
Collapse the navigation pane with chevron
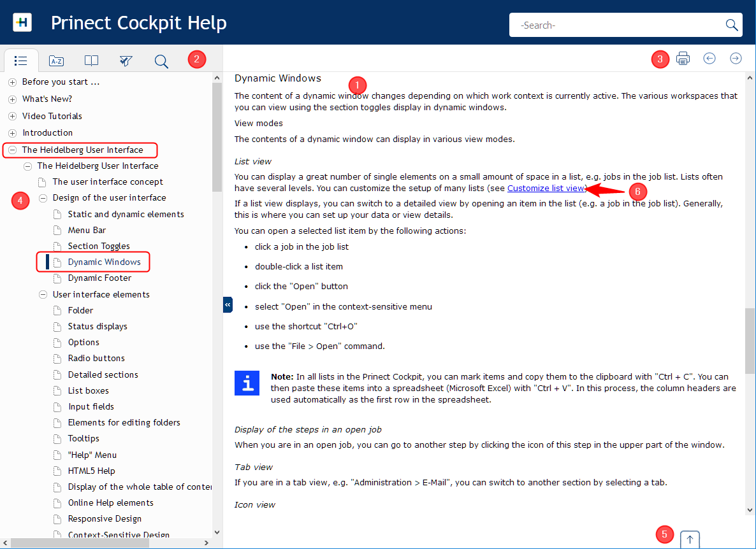tap(228, 305)
